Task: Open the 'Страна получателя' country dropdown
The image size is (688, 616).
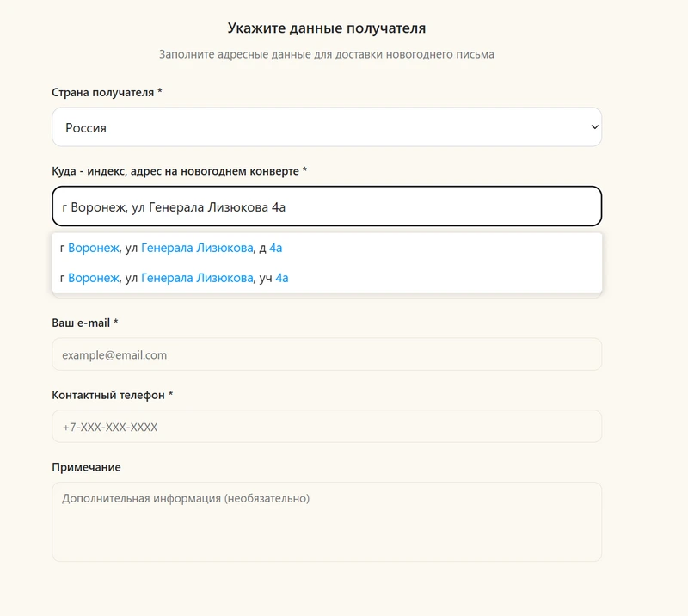Action: pos(327,126)
